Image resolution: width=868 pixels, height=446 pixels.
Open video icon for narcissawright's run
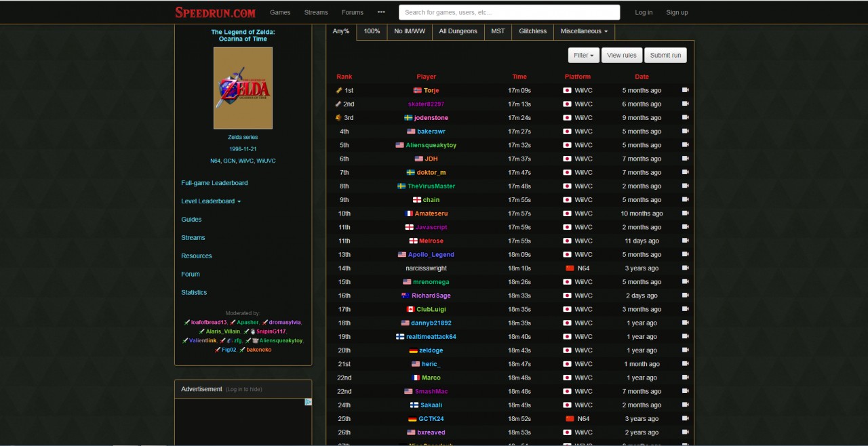pyautogui.click(x=686, y=268)
